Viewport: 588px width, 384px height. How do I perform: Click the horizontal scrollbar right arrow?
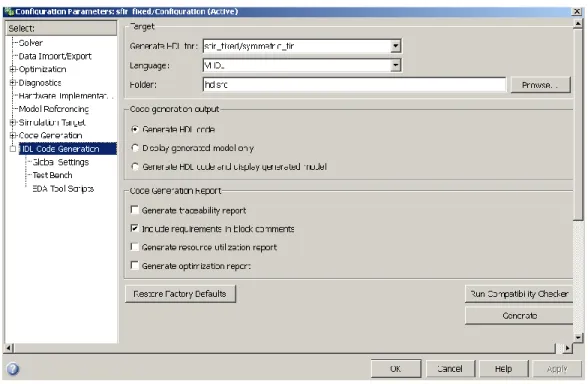[x=568, y=348]
